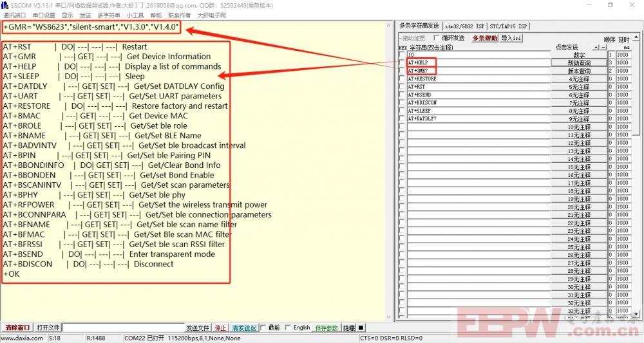Enable the 最前 checkbox

(263, 328)
